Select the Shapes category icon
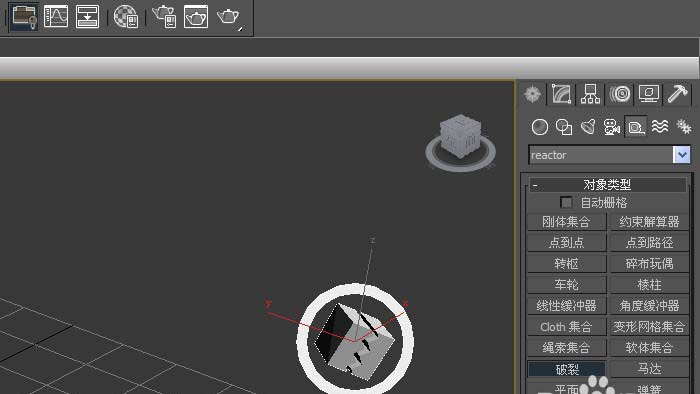Screen dimensions: 700x394 564,127
